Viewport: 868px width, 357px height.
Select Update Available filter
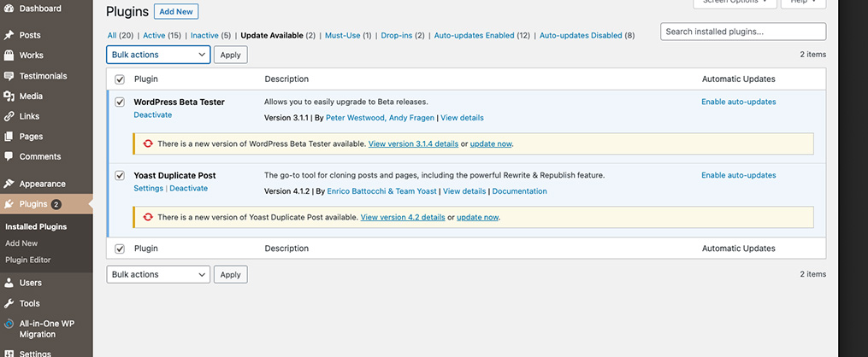272,35
